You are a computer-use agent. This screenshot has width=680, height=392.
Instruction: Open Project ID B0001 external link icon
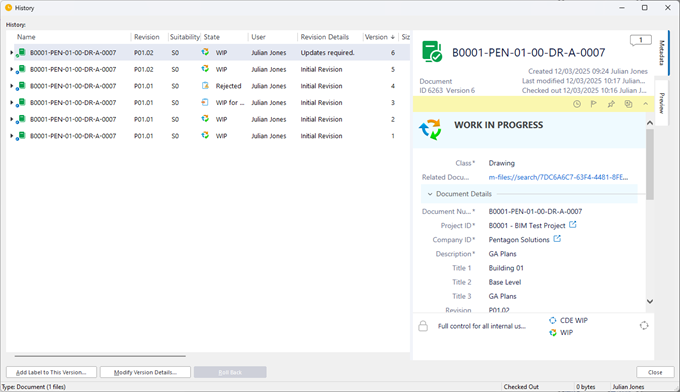pos(573,225)
